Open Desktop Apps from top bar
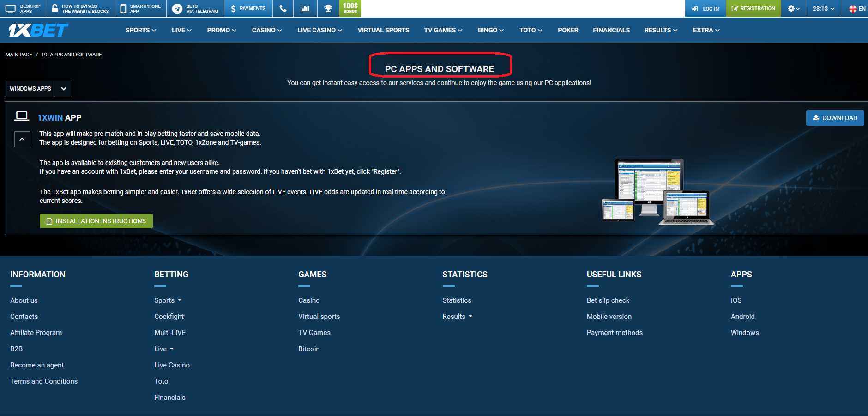 [23, 8]
